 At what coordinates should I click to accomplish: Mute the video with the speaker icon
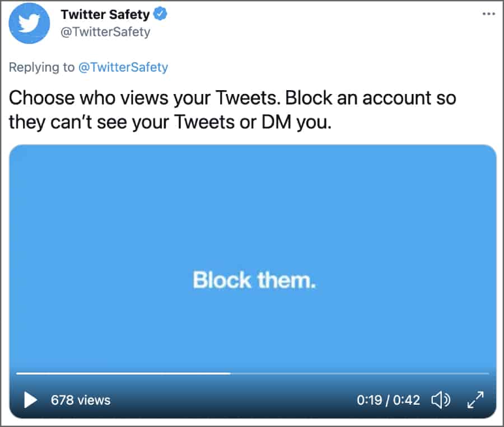pos(440,400)
